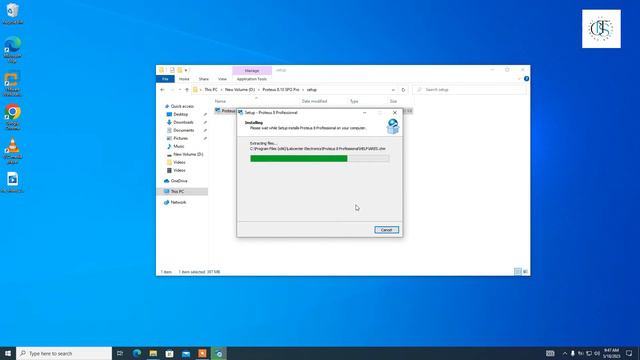Select the VMware Workstation desktop shortcut

[x=13, y=84]
